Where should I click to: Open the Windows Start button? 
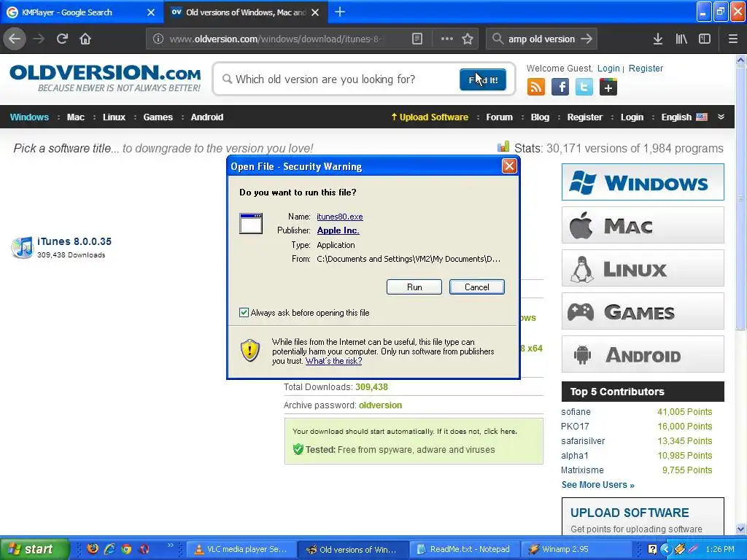(34, 549)
